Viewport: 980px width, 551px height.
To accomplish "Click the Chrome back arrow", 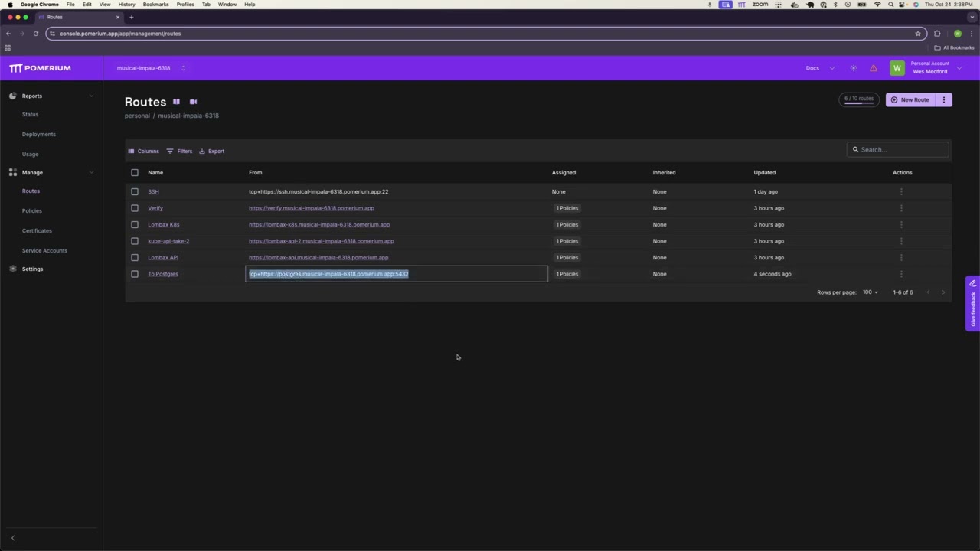I will 8,34.
